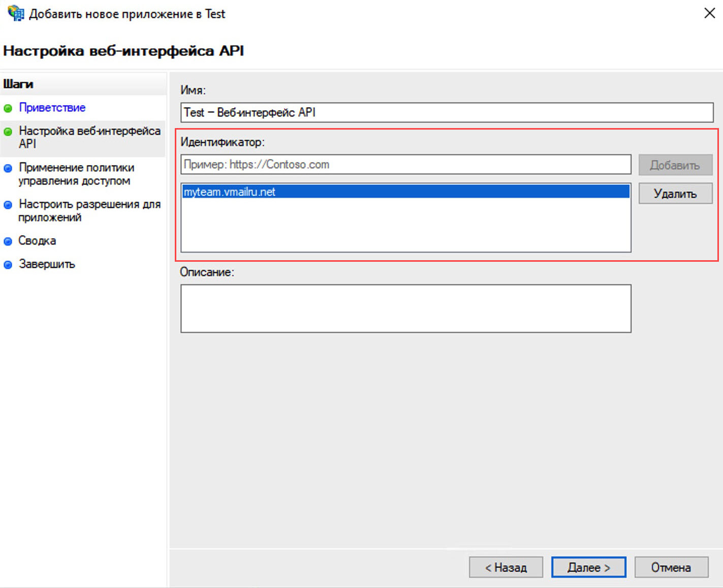Click blue bullet beside Применение политики управления доступом
723x588 pixels.
click(8, 168)
